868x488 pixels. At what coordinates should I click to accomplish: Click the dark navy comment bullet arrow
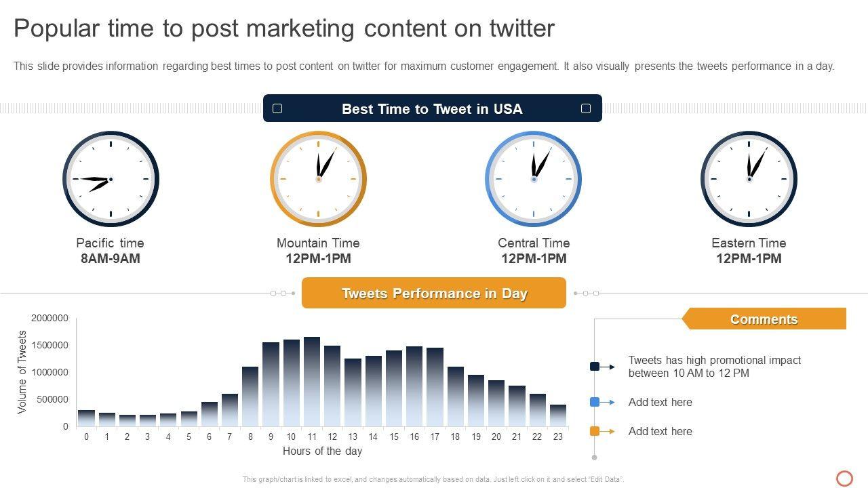pyautogui.click(x=602, y=367)
